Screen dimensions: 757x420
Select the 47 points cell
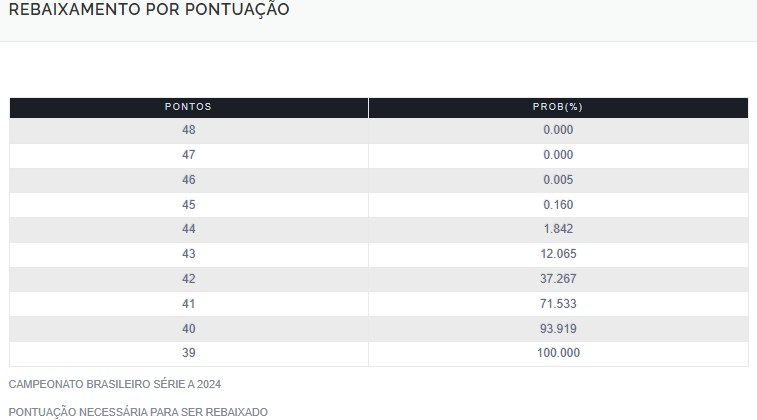coord(189,155)
